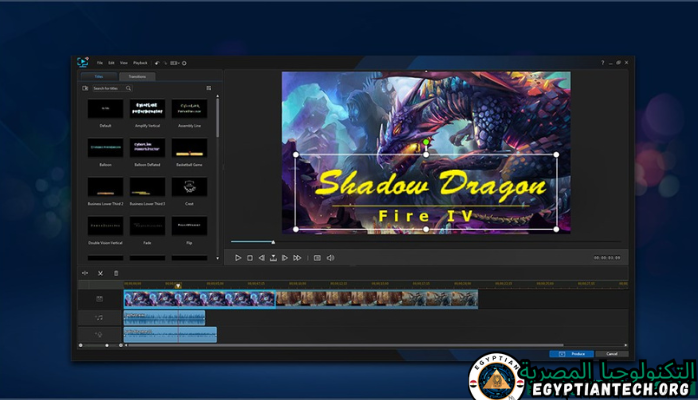The height and width of the screenshot is (400, 698).
Task: Switch to the Titles tab
Action: tap(99, 77)
